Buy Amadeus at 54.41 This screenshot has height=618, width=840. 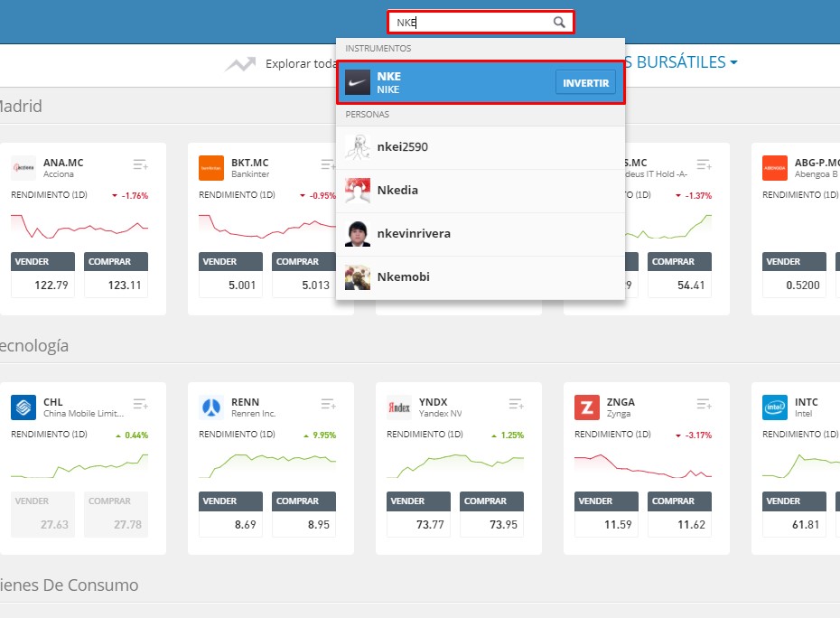[680, 275]
